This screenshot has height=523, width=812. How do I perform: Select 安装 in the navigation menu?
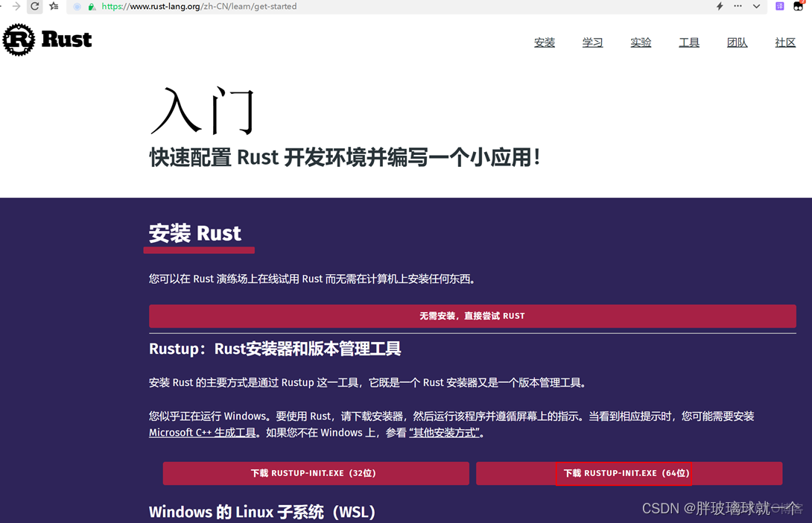click(x=545, y=42)
